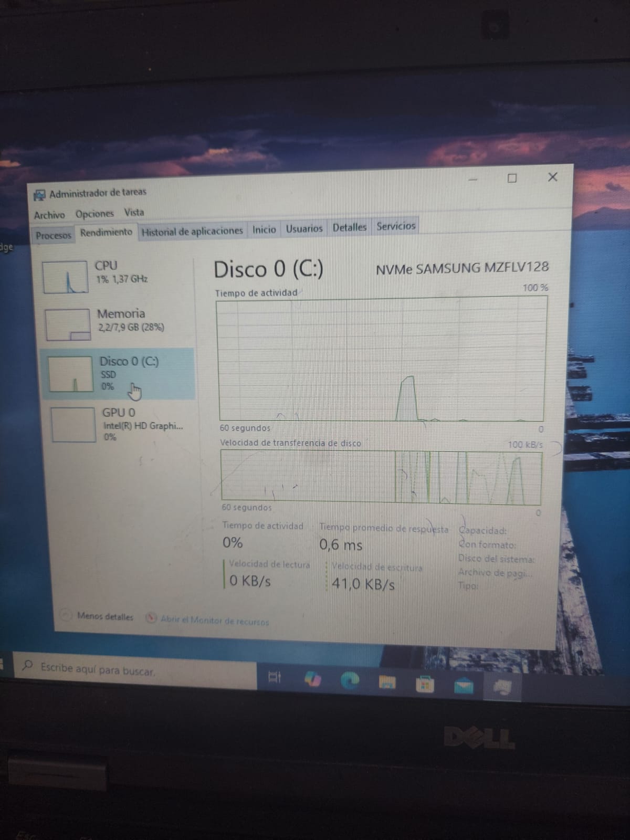Click the Capacidad: label
This screenshot has width=630, height=840.
pos(482,531)
